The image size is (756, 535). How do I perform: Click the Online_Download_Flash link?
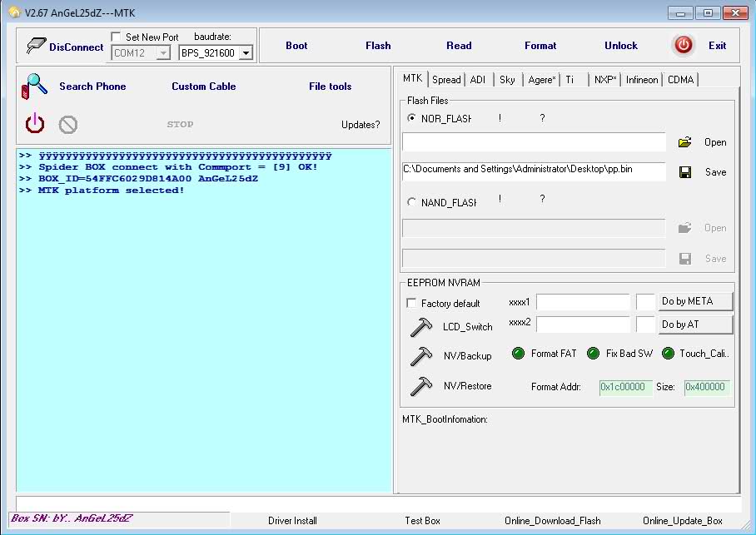pos(552,520)
